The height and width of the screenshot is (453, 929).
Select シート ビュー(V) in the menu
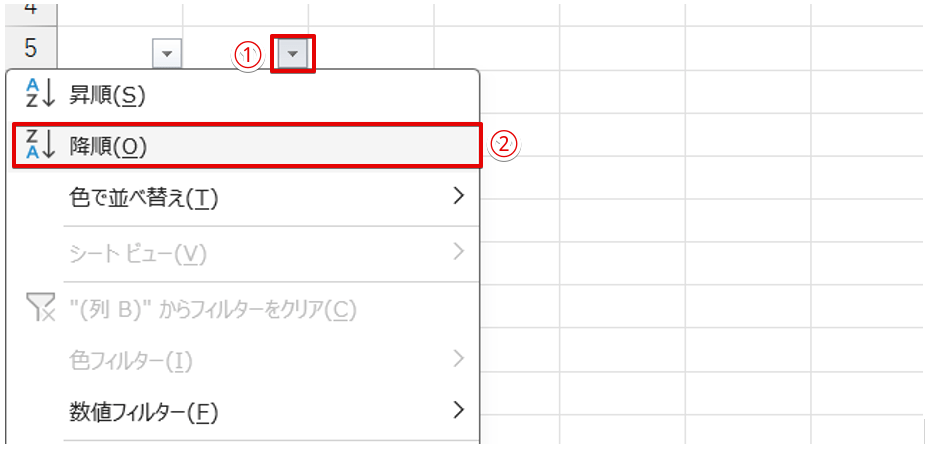(138, 254)
